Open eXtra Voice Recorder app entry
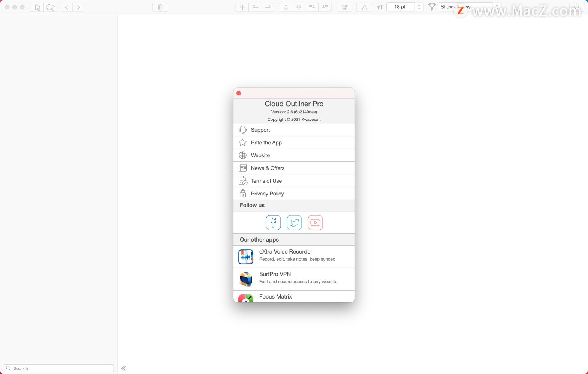Image resolution: width=588 pixels, height=374 pixels. [x=294, y=257]
